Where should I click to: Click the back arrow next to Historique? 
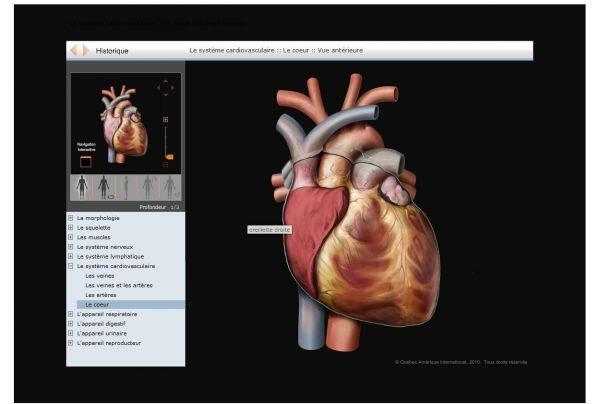[x=73, y=50]
